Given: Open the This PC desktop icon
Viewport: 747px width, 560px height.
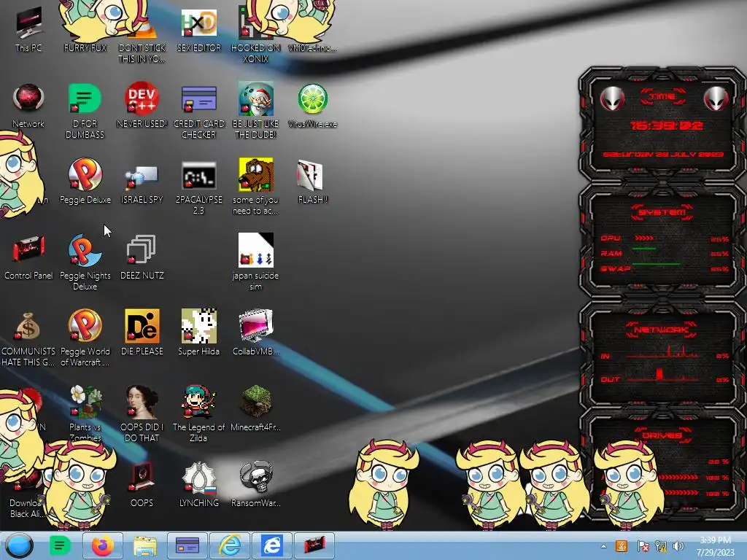Looking at the screenshot, I should tap(28, 28).
